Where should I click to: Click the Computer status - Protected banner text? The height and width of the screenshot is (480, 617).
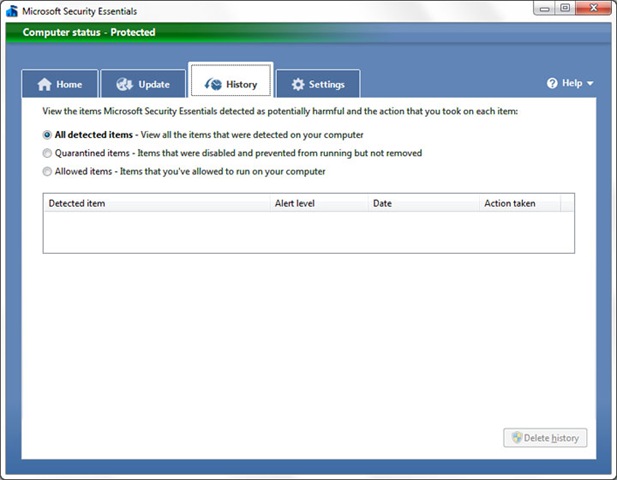[x=89, y=32]
